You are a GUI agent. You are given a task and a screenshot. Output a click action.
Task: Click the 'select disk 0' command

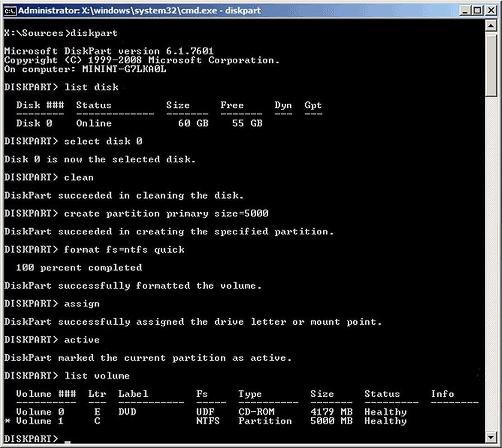pos(103,141)
